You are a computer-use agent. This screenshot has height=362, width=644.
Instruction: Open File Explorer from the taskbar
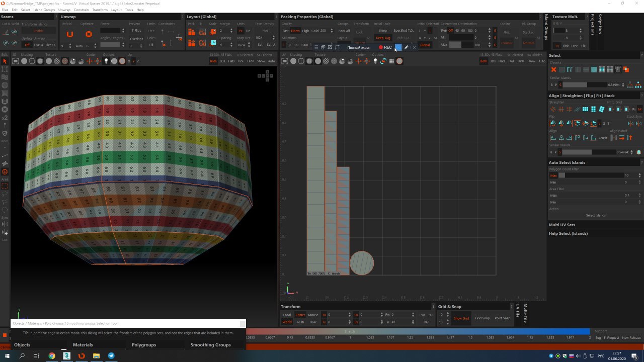click(x=97, y=356)
